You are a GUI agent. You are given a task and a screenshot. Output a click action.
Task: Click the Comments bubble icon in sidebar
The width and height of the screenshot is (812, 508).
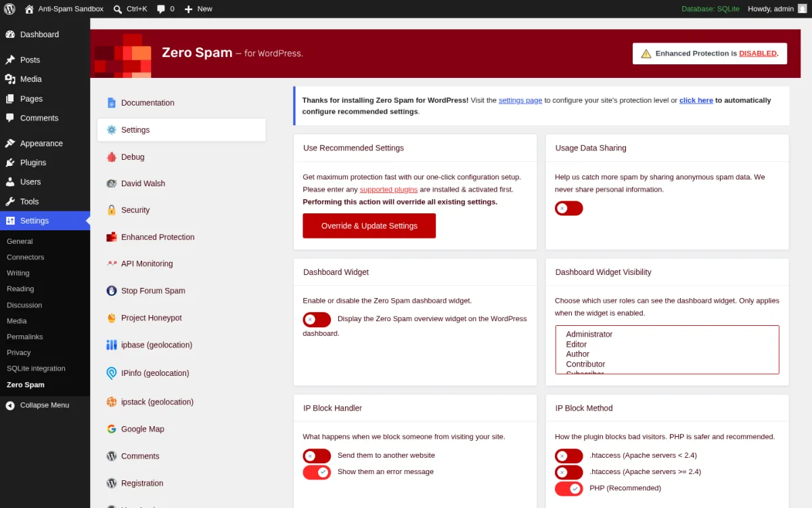click(x=10, y=118)
